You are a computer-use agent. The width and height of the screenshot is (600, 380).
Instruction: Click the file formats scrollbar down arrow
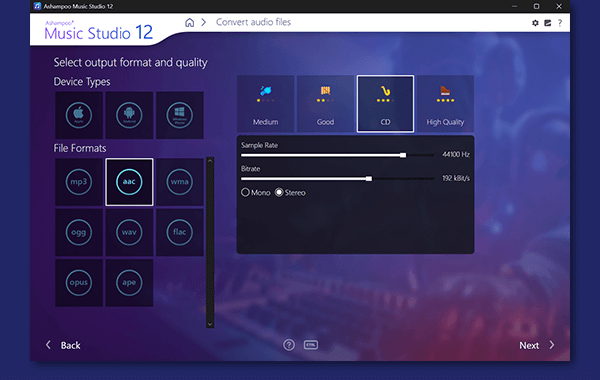click(x=210, y=324)
